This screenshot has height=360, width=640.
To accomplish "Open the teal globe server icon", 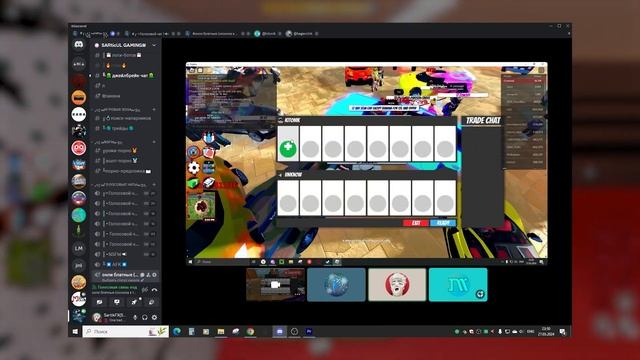I will (x=79, y=215).
